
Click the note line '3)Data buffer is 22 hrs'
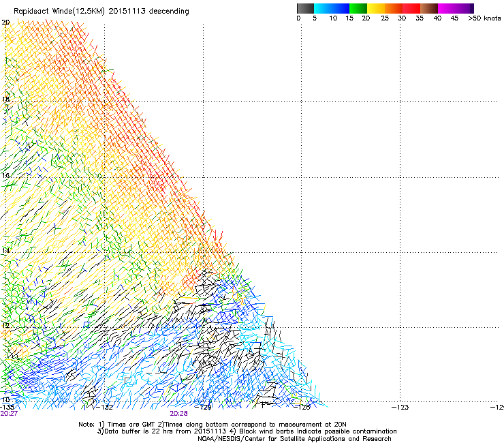coord(247,431)
